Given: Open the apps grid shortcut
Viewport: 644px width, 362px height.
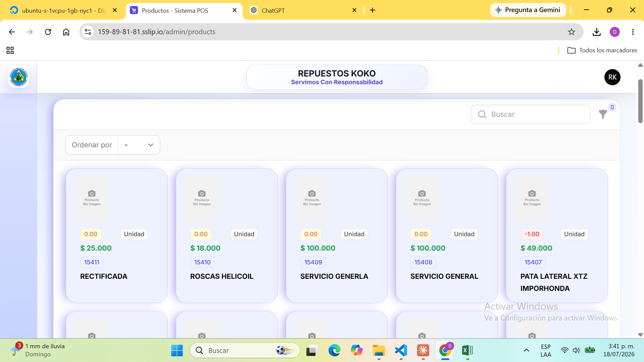Looking at the screenshot, I should click(x=10, y=50).
